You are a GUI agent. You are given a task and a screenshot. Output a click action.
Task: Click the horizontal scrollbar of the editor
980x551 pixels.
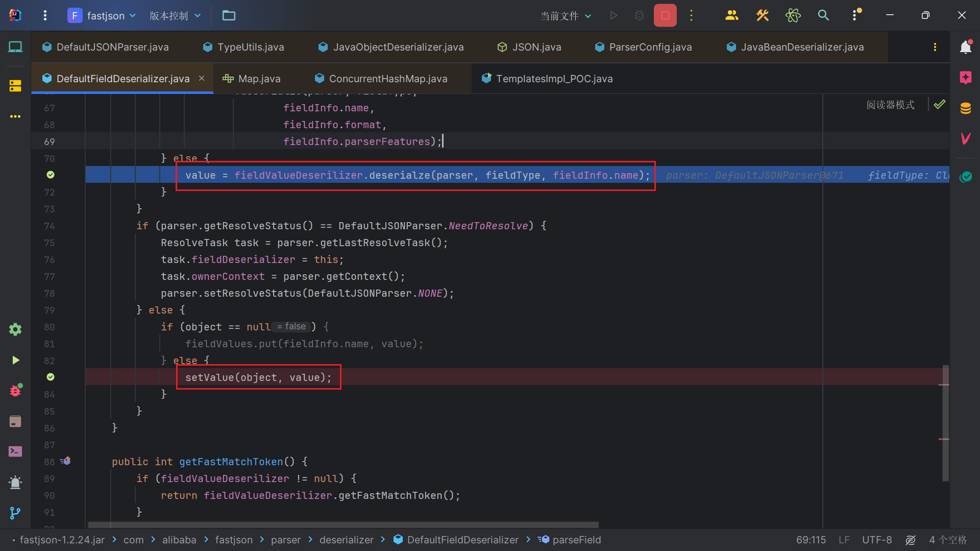tap(343, 525)
